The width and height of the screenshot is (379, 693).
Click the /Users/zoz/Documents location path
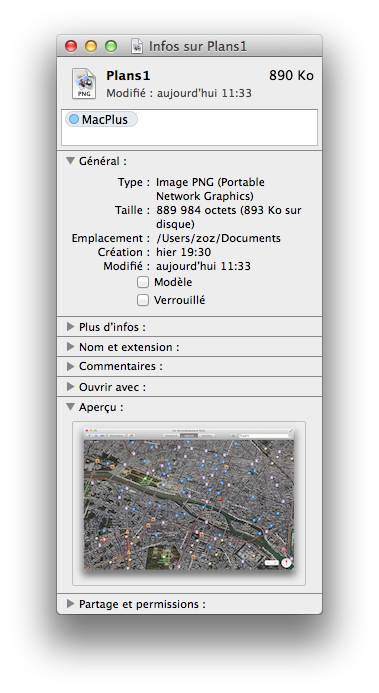point(218,238)
